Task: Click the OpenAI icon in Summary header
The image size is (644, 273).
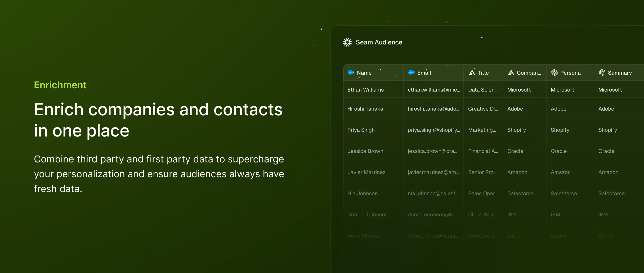Action: pyautogui.click(x=602, y=72)
